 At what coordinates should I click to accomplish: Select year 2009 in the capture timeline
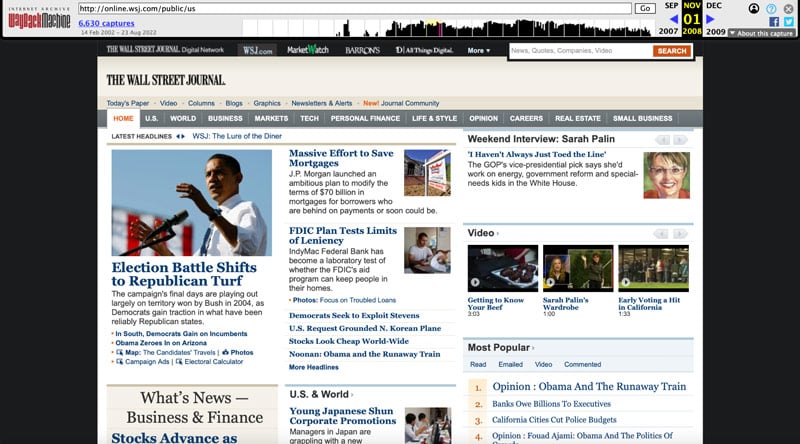pyautogui.click(x=715, y=32)
